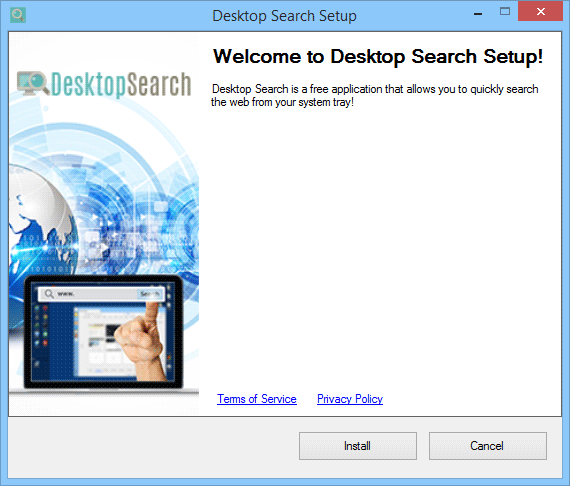Click the "Welcome to Desktop Search Setup!" heading

[x=378, y=57]
